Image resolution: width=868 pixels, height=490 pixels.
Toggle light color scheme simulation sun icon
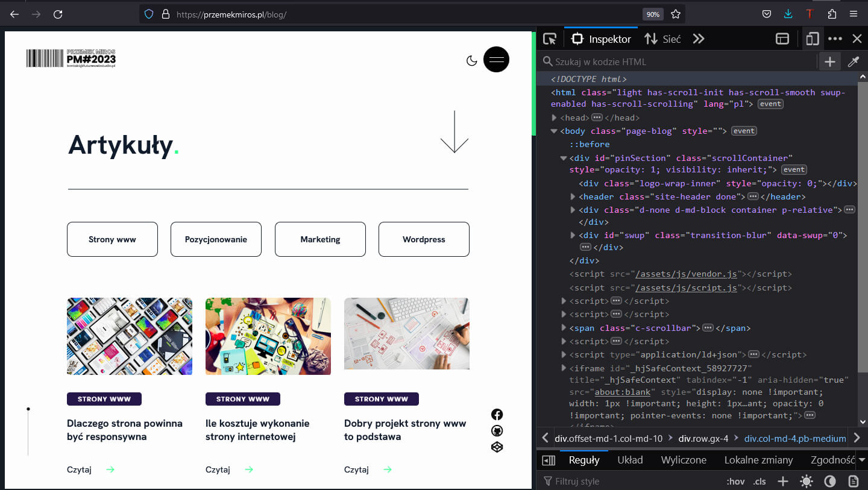pos(806,481)
